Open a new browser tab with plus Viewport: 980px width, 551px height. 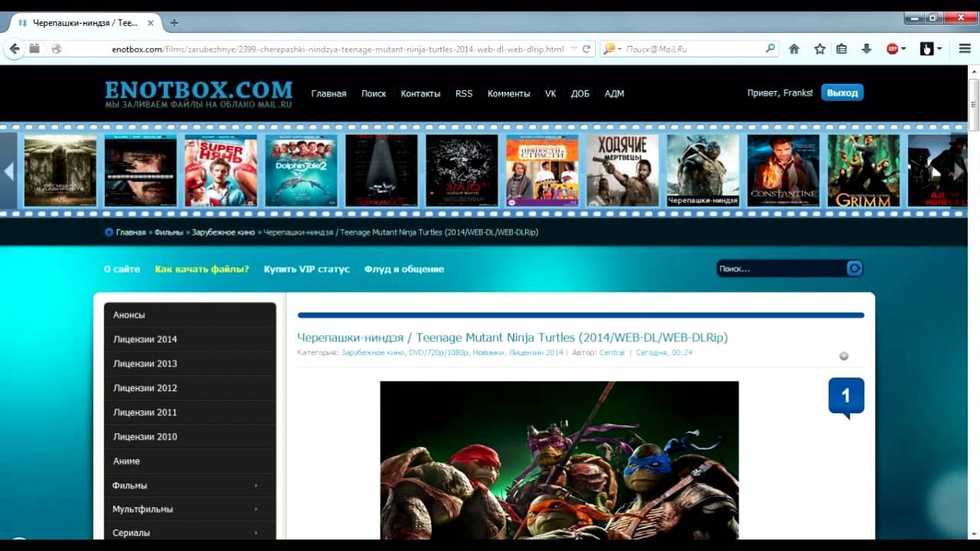(174, 23)
